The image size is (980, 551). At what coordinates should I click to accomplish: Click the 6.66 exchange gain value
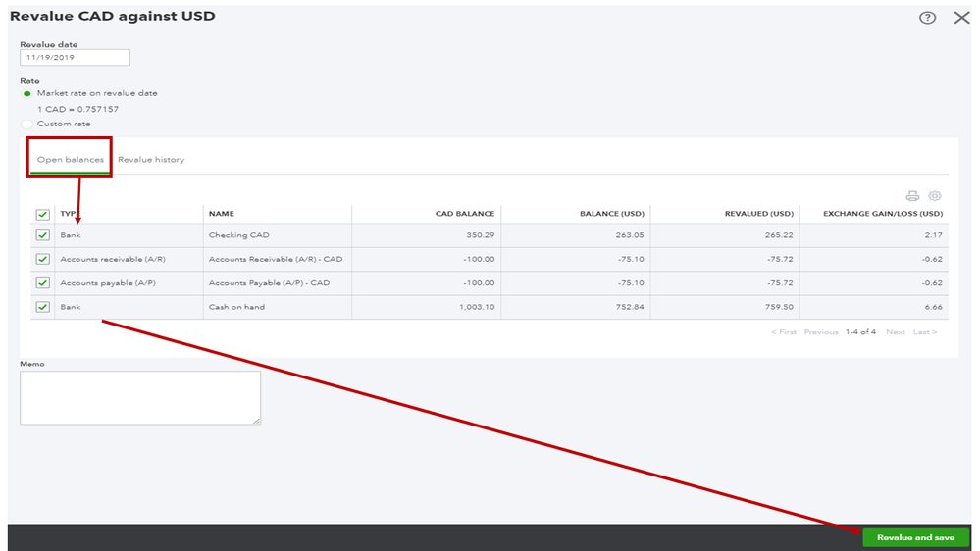tap(934, 307)
